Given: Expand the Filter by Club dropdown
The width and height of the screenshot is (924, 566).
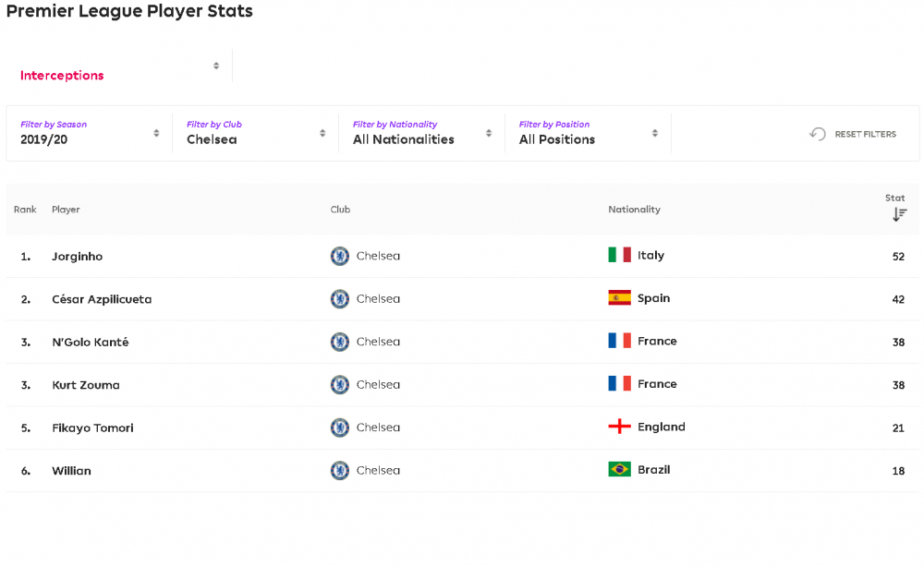Looking at the screenshot, I should pos(256,133).
